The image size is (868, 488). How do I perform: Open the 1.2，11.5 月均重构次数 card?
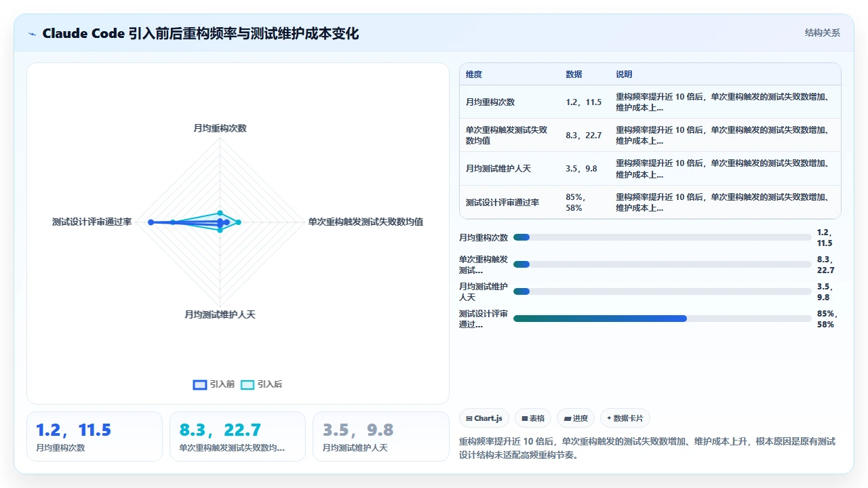(x=94, y=436)
